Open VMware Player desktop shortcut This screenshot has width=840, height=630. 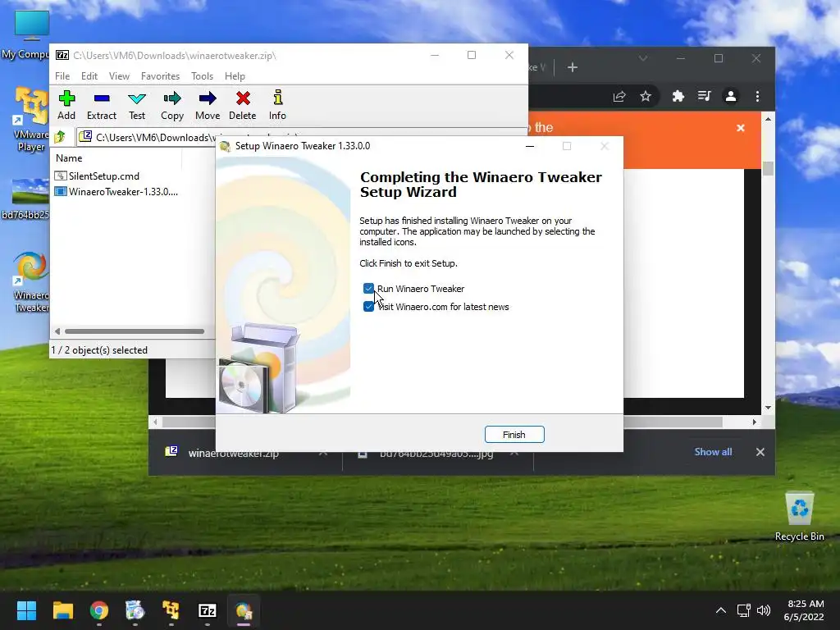click(x=30, y=119)
